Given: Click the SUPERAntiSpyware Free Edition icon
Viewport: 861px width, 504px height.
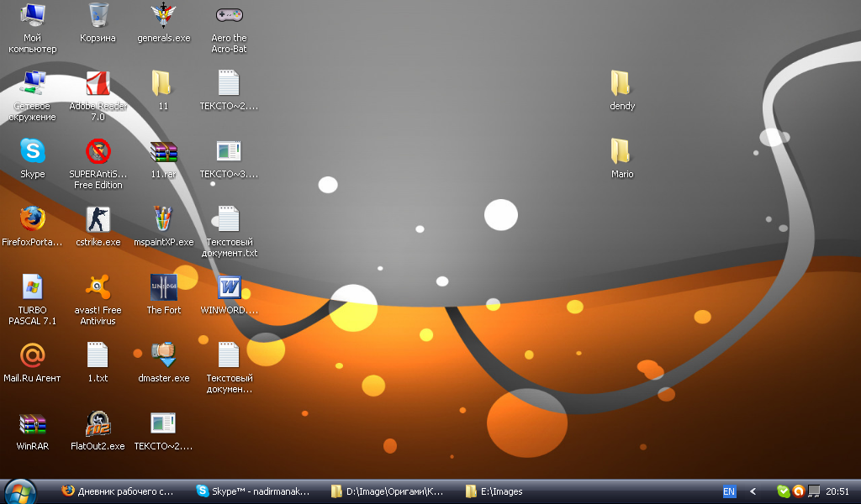Looking at the screenshot, I should [98, 152].
